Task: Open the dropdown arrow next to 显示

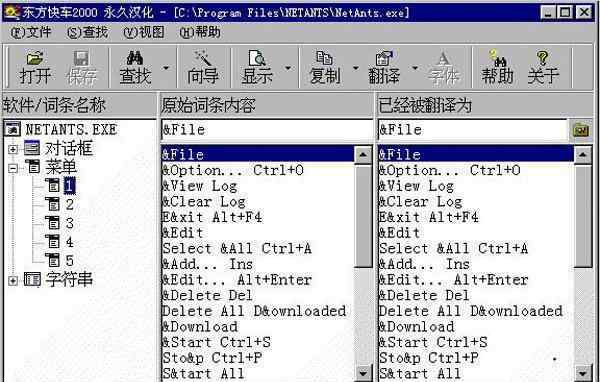Action: 288,68
